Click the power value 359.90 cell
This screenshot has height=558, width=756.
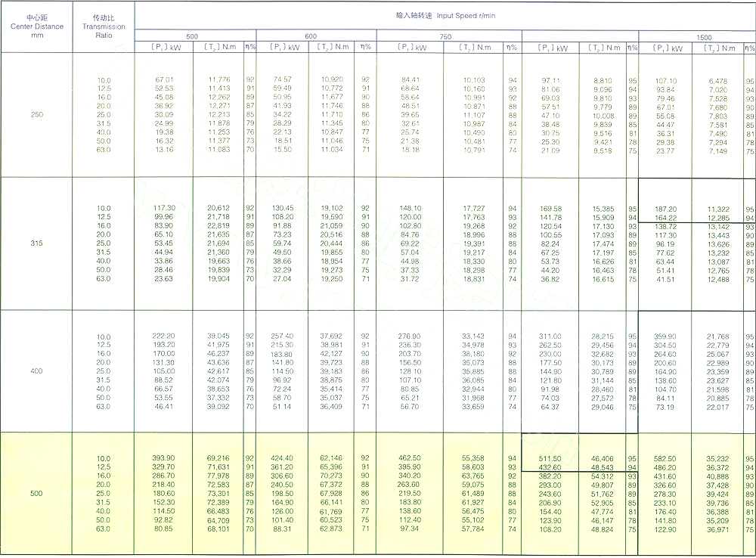(x=666, y=336)
